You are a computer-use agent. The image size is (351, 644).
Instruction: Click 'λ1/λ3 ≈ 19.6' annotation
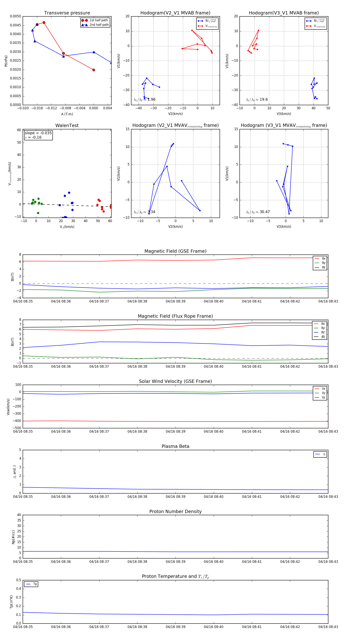point(257,100)
